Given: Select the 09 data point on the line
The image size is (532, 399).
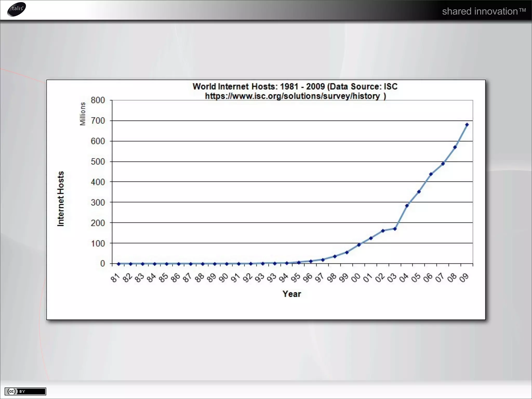Looking at the screenshot, I should coord(467,125).
